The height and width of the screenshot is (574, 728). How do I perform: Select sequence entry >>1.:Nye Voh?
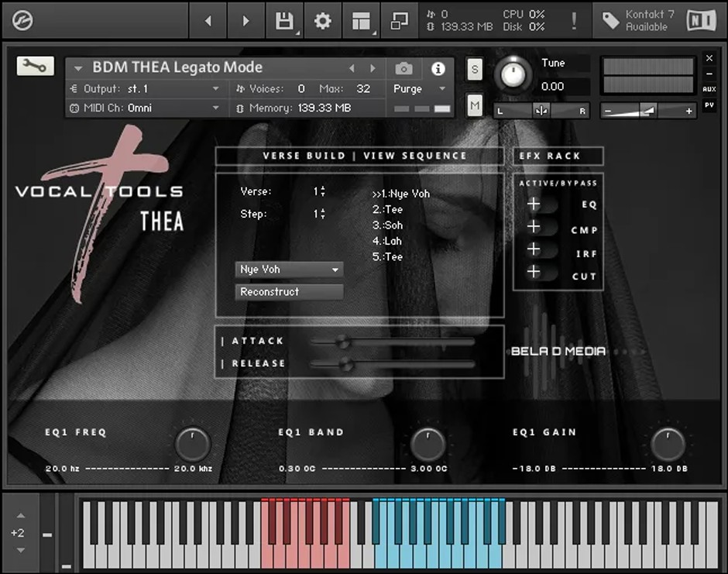point(400,194)
